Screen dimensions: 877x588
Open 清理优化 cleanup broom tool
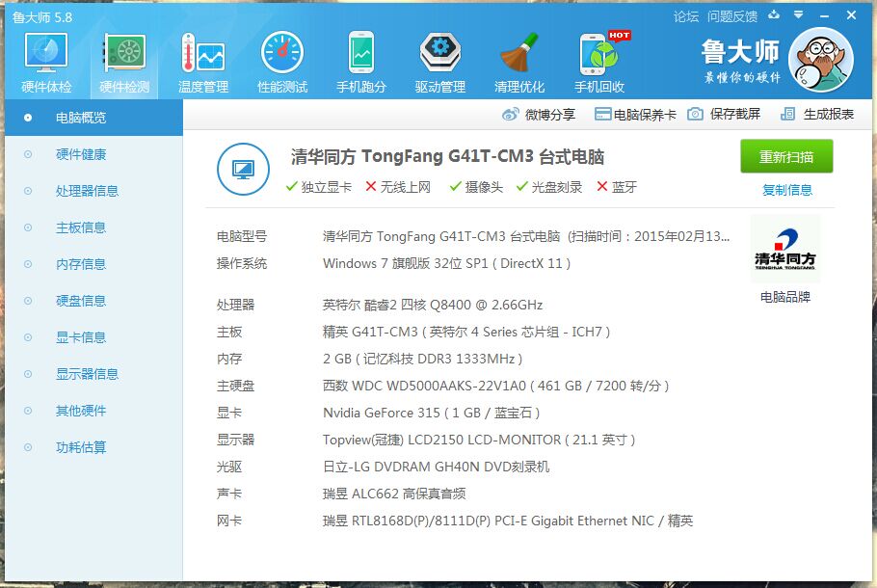(519, 63)
